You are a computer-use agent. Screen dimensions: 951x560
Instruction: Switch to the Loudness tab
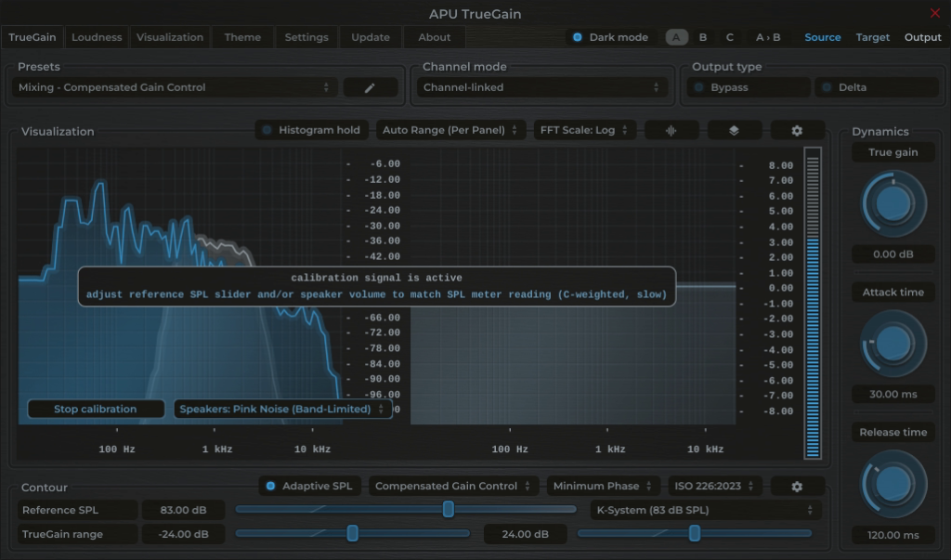[98, 37]
